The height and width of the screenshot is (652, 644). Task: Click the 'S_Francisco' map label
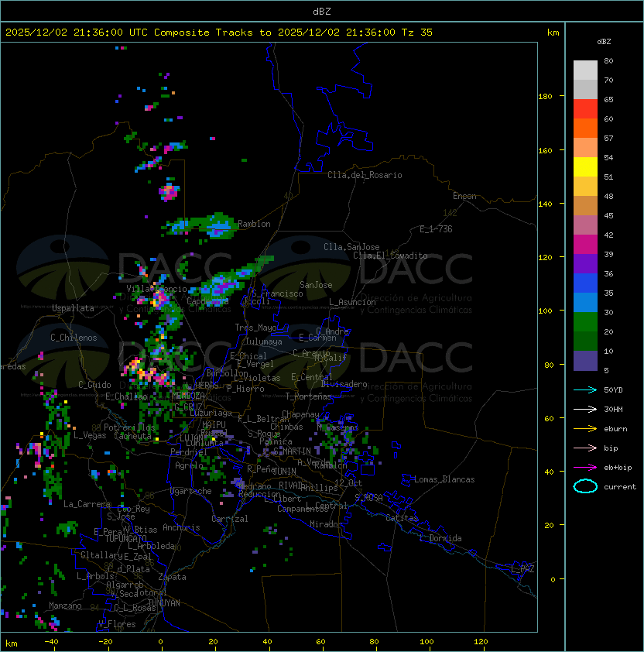click(x=277, y=294)
